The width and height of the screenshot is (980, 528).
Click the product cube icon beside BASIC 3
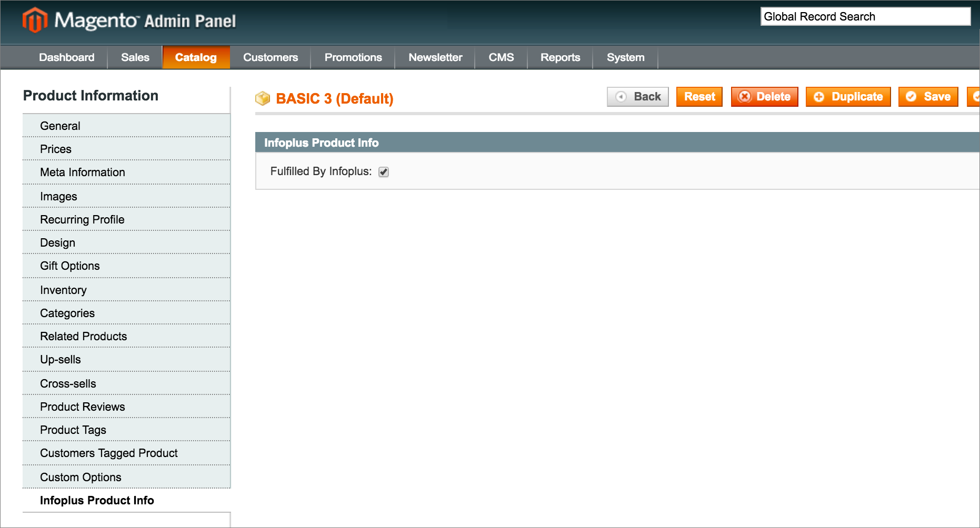click(263, 98)
